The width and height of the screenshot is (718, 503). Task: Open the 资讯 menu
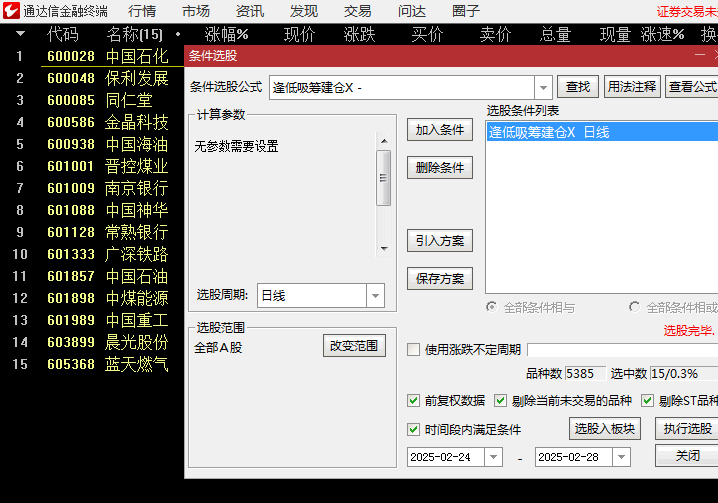click(x=250, y=11)
